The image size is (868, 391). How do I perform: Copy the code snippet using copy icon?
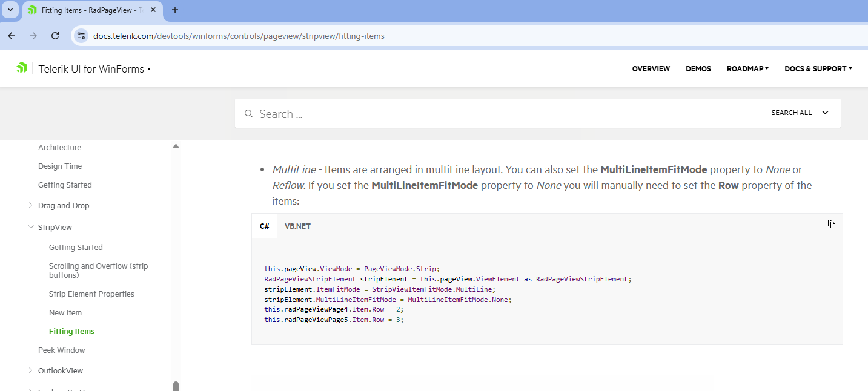coord(832,224)
